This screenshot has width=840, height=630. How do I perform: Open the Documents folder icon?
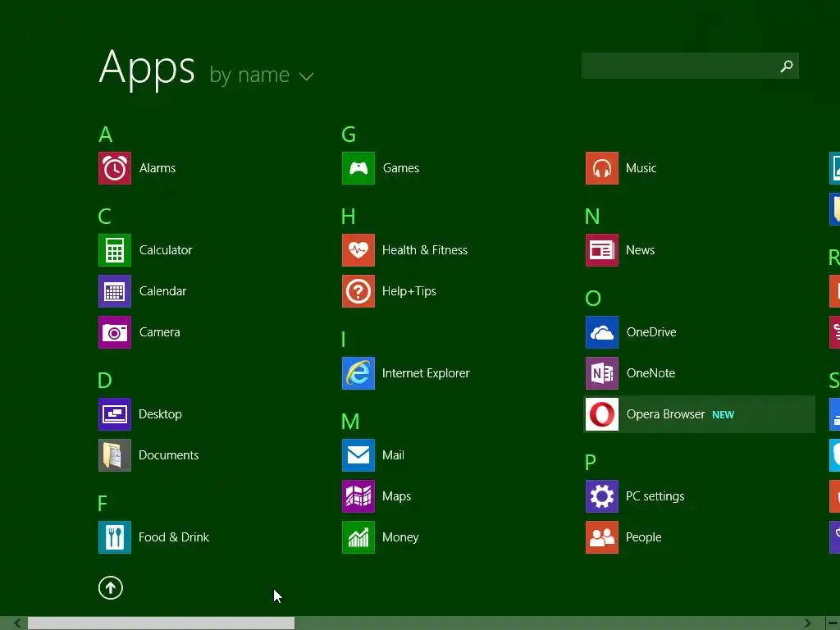115,455
